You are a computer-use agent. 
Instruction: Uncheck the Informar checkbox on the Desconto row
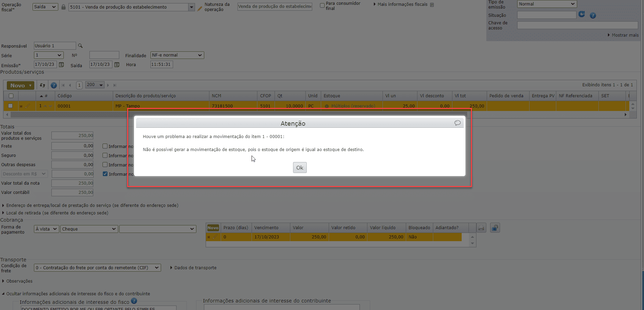point(105,174)
